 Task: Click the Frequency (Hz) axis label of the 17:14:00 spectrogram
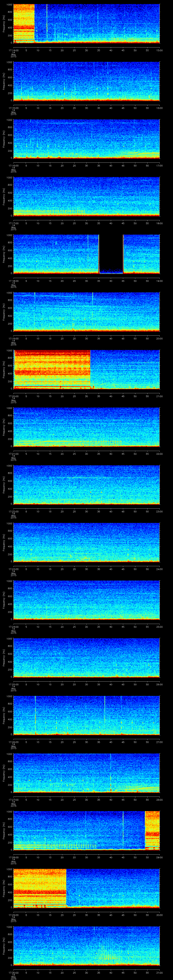pos(4,24)
